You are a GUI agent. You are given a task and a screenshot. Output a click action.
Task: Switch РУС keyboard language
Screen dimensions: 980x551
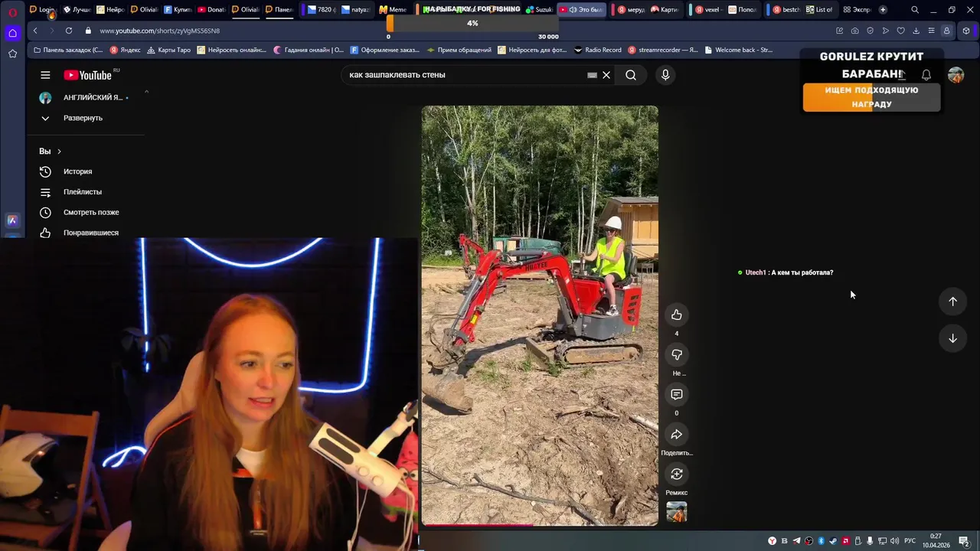(910, 541)
